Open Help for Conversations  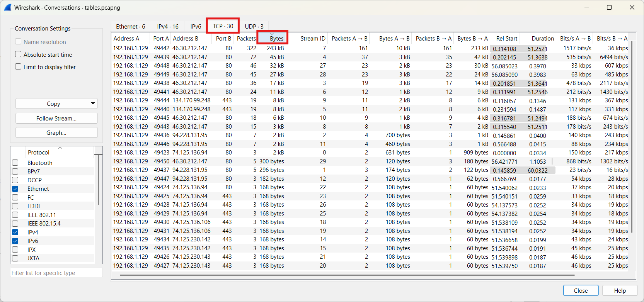pos(620,290)
